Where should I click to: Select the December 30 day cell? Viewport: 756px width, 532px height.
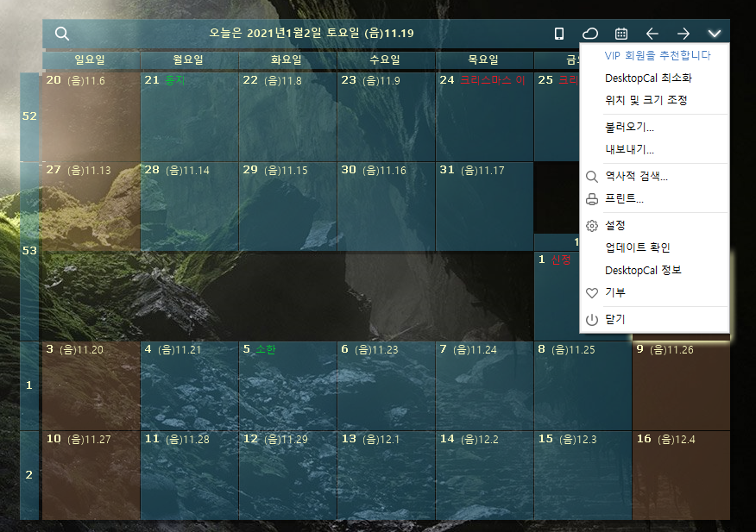[386, 206]
